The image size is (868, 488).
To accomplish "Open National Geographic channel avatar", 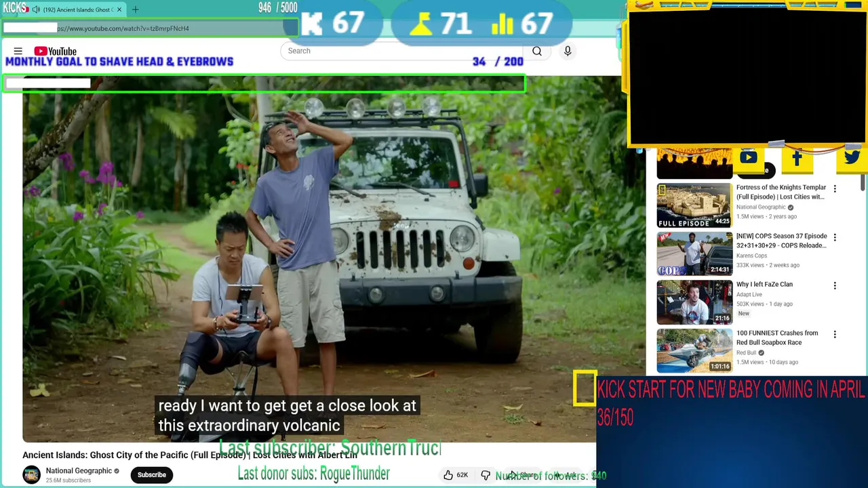I will 31,474.
